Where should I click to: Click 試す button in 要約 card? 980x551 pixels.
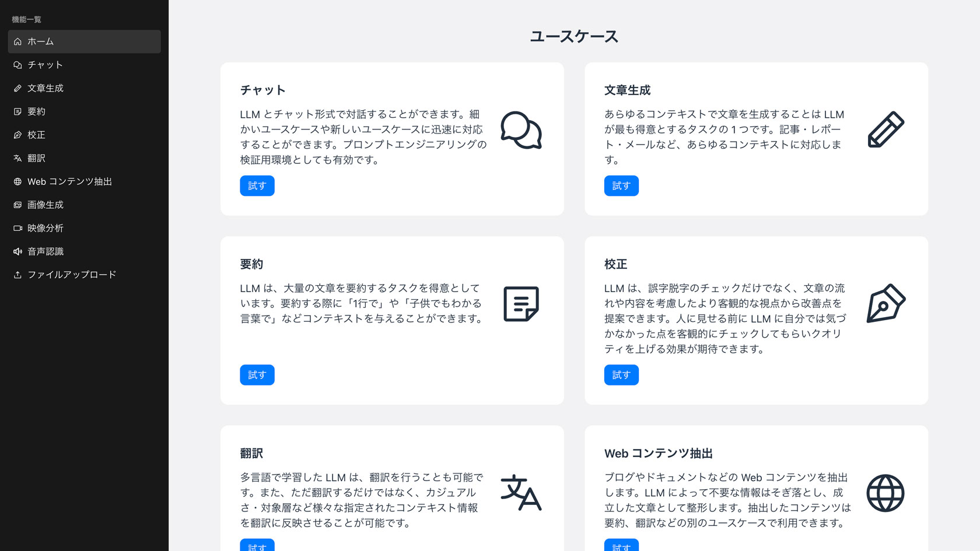[x=257, y=375]
